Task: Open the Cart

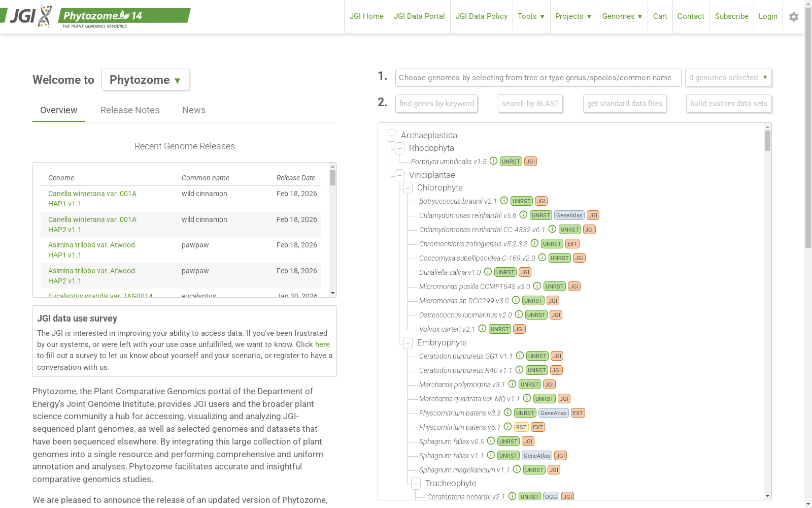Action: click(660, 17)
